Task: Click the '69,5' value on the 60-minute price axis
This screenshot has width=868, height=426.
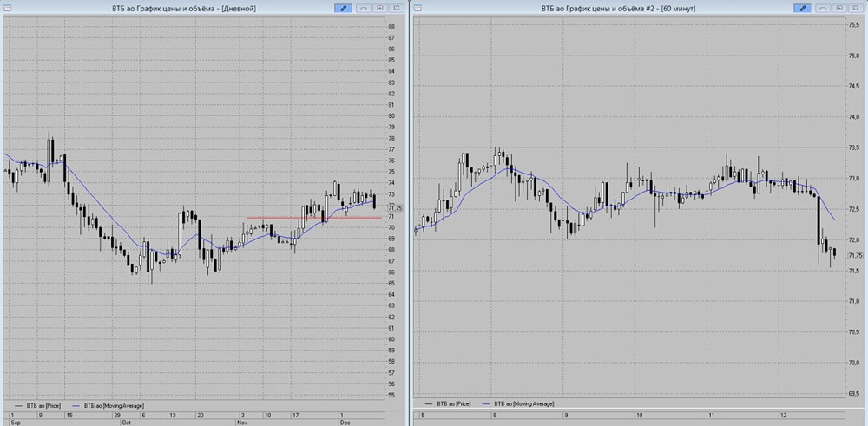Action: [x=854, y=393]
